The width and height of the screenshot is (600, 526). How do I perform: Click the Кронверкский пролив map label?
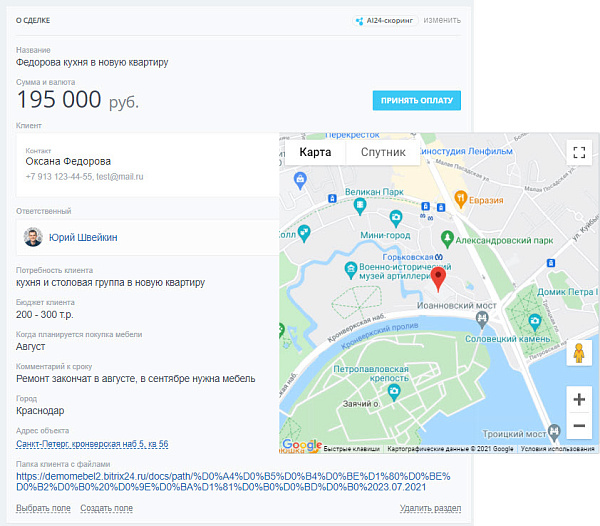(x=379, y=335)
